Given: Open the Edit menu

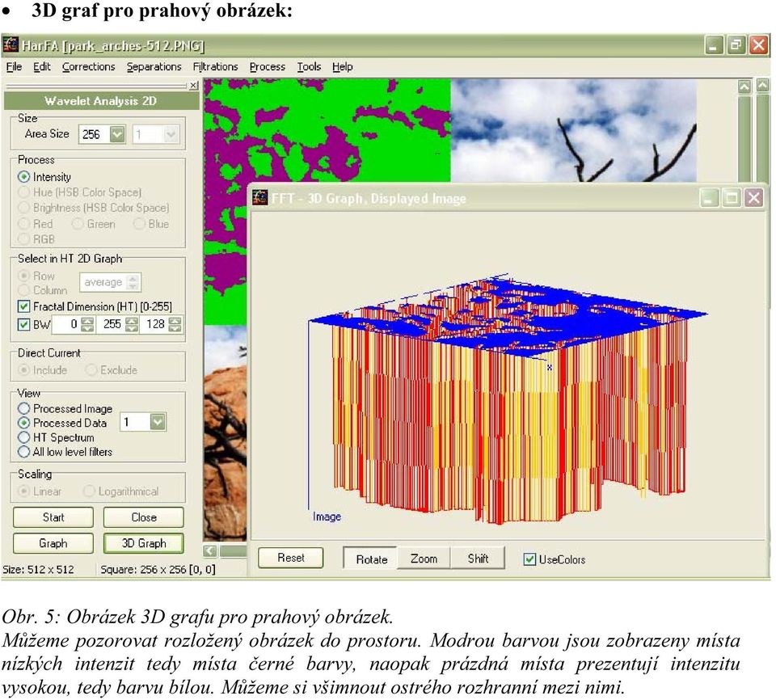Looking at the screenshot, I should click(x=41, y=66).
